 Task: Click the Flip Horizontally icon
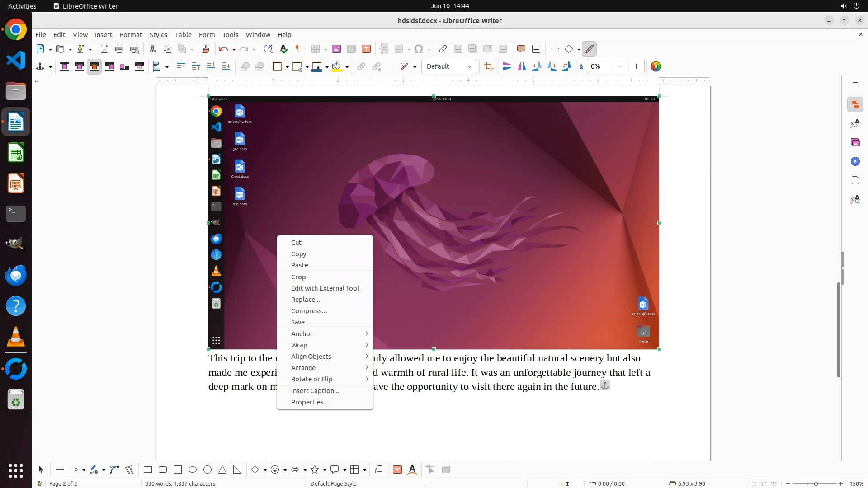(522, 67)
